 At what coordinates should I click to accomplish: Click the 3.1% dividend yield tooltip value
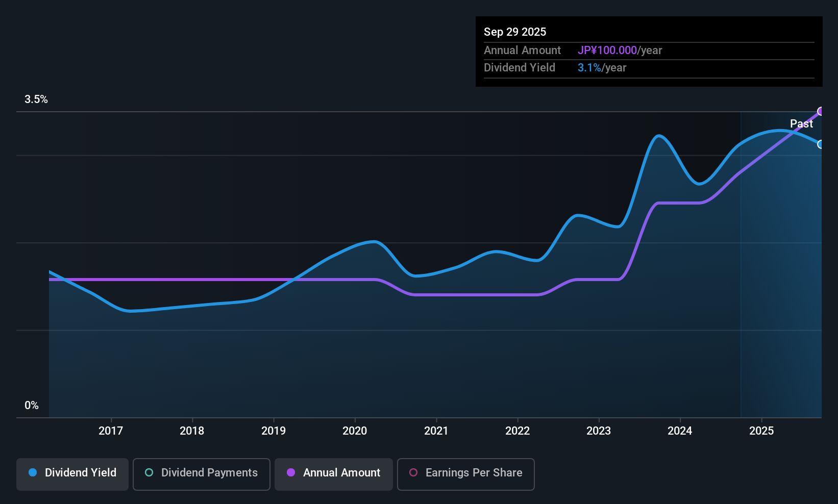[x=589, y=68]
